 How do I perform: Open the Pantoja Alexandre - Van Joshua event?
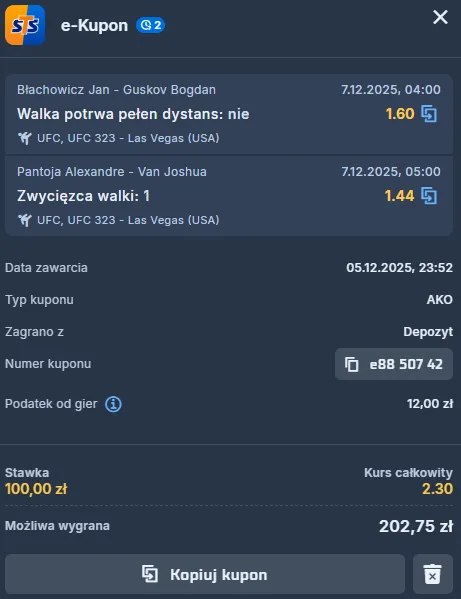pyautogui.click(x=112, y=172)
